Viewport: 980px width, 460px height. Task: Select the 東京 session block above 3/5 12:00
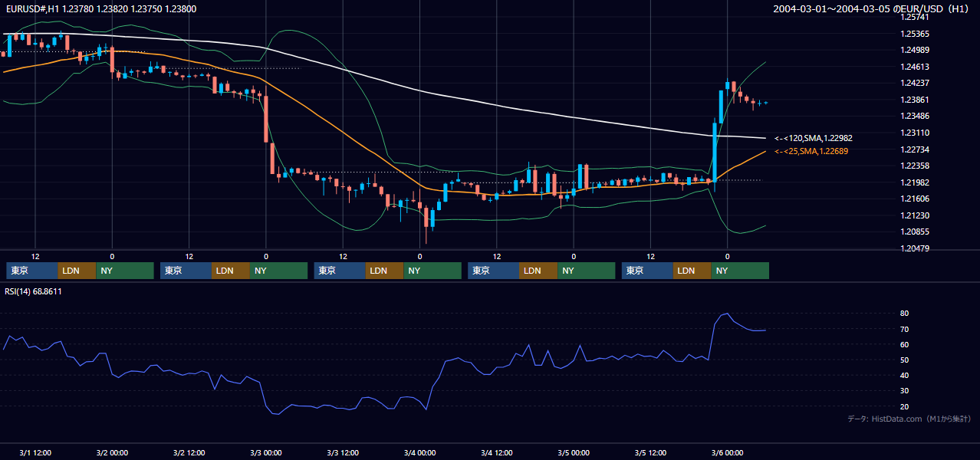(648, 271)
